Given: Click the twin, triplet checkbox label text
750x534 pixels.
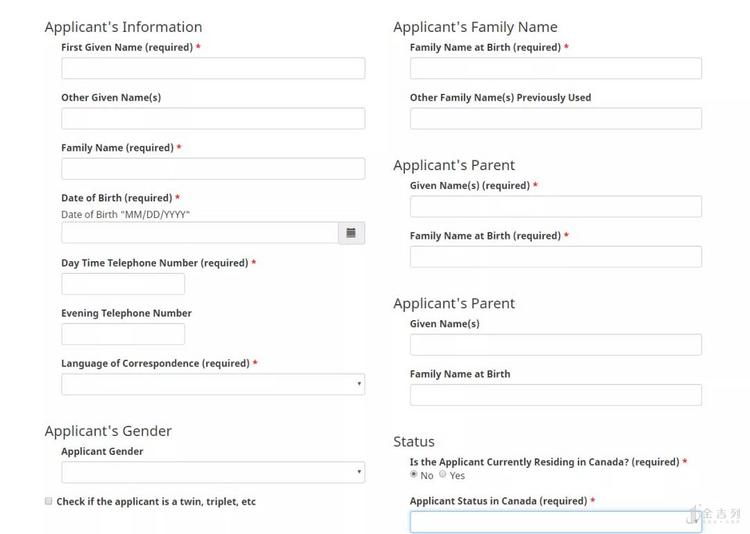Looking at the screenshot, I should pos(156,502).
